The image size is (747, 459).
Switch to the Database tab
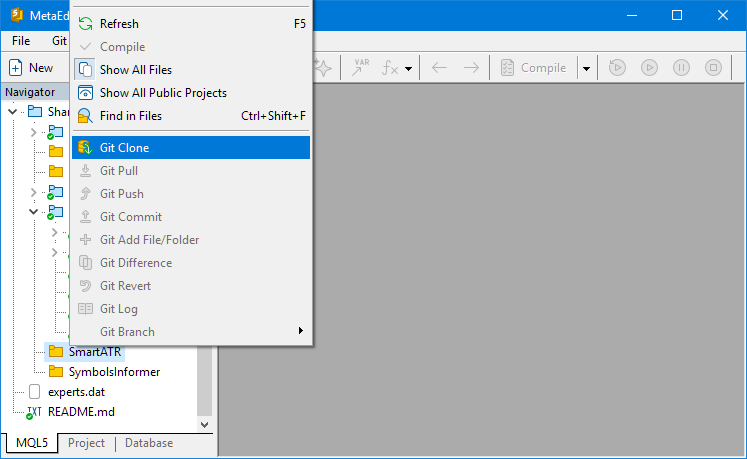pyautogui.click(x=149, y=443)
